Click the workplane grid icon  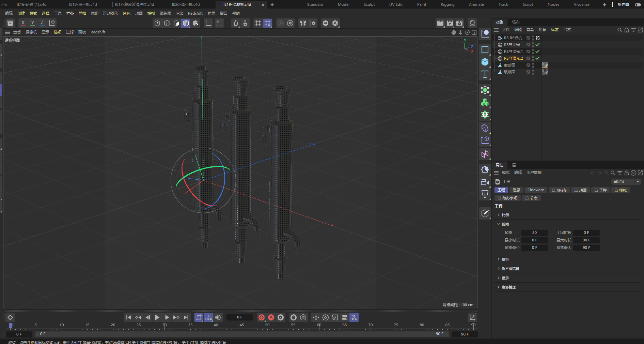258,23
